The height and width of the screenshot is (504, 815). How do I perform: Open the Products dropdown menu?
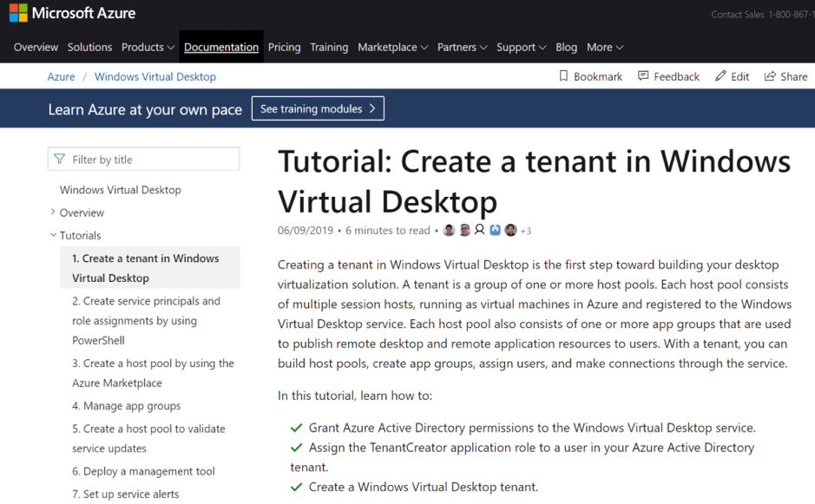tap(147, 47)
